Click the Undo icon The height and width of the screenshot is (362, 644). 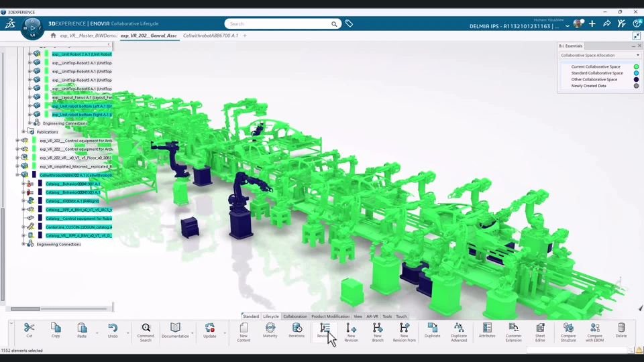[113, 328]
